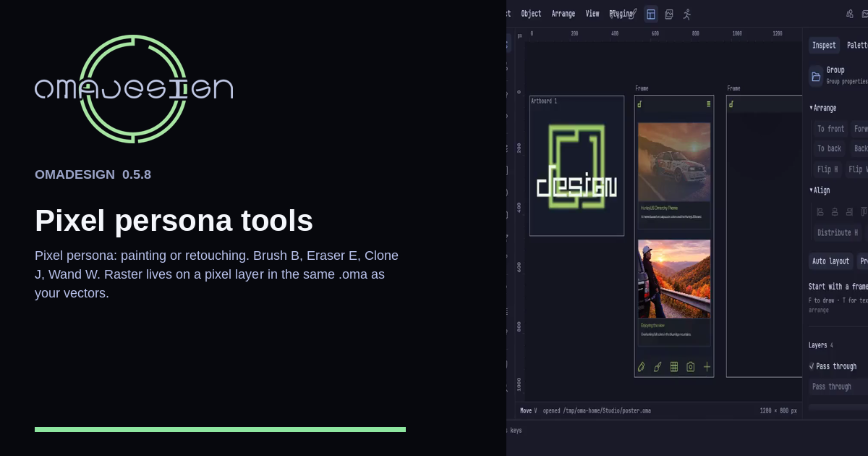Select the running figure motion persona icon
The height and width of the screenshot is (456, 868).
[x=687, y=14]
